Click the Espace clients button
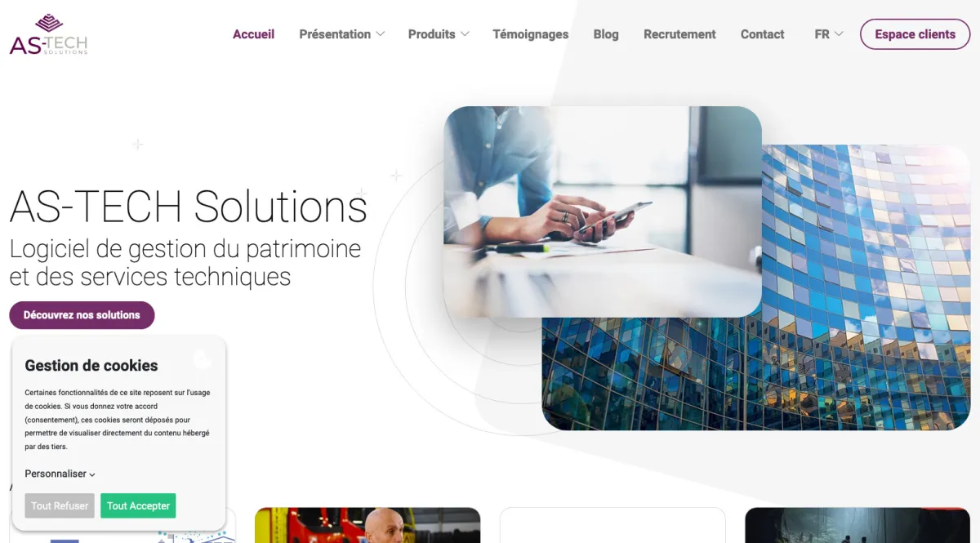 point(915,34)
